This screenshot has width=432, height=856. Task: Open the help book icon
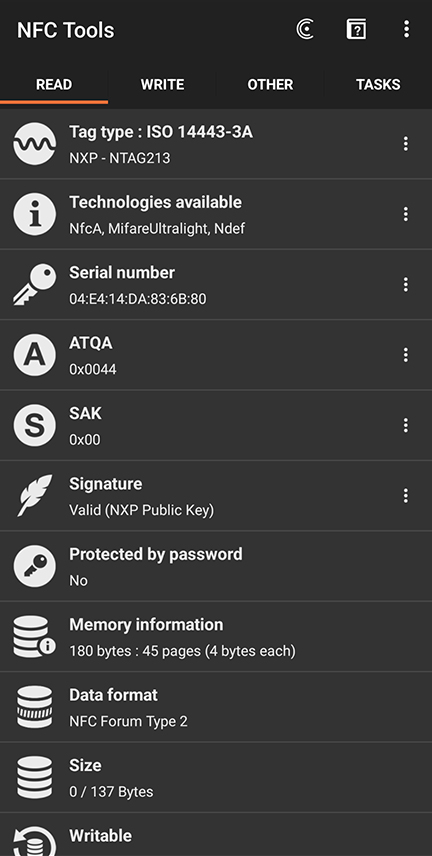point(356,29)
